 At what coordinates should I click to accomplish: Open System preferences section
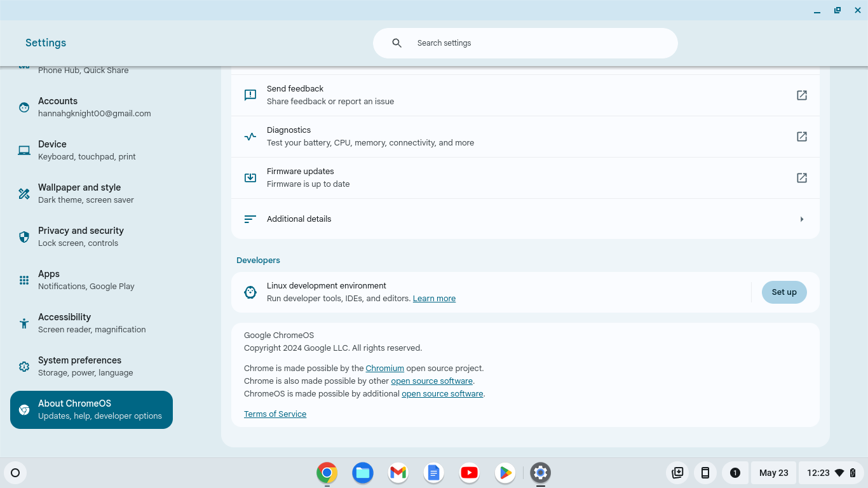click(92, 367)
